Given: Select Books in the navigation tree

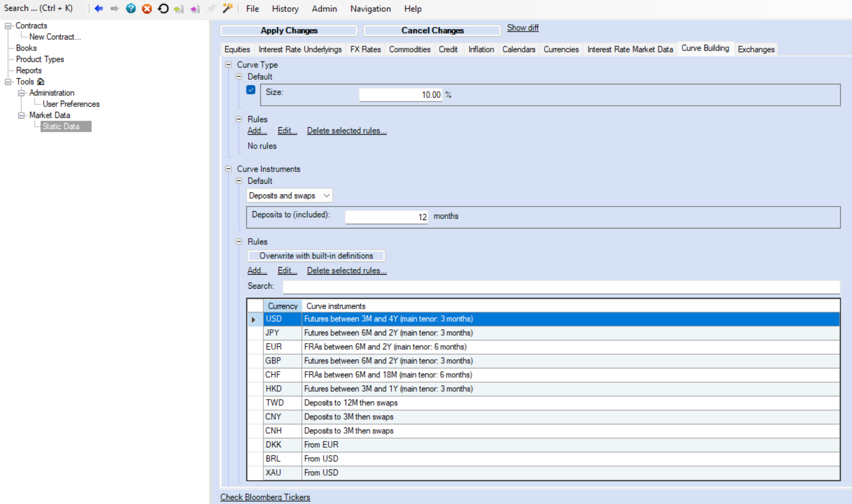Looking at the screenshot, I should 26,48.
